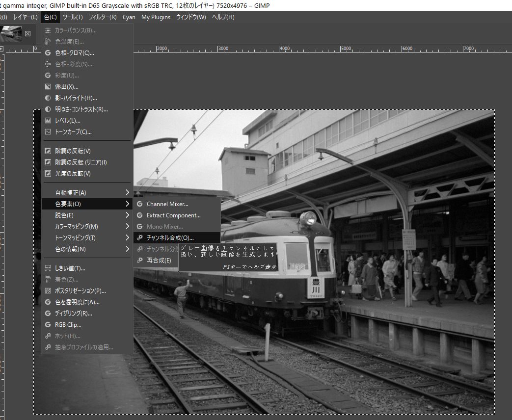Expand the トーンマッピング(T) submenu arrow
The image size is (512, 420).
127,237
